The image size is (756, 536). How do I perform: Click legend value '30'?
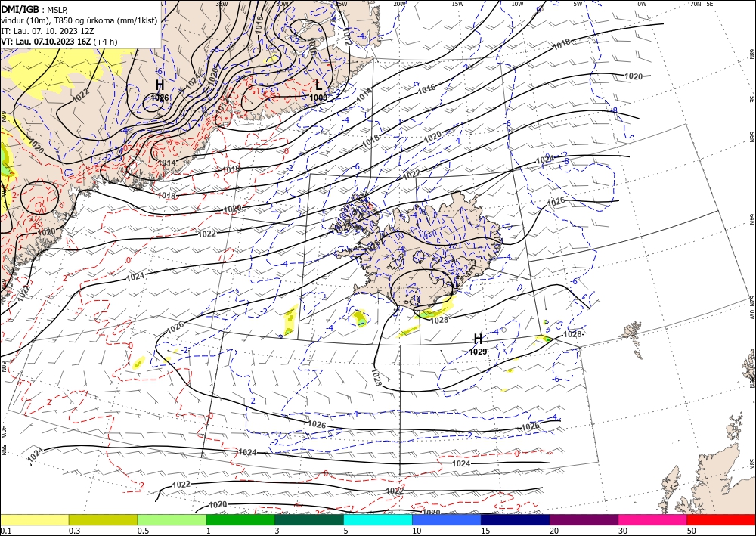point(623,531)
